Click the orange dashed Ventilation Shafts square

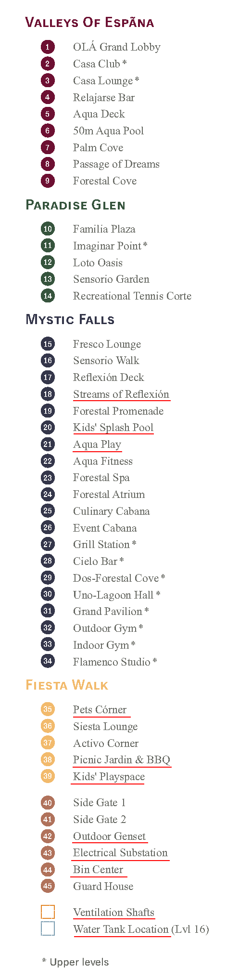click(x=48, y=912)
